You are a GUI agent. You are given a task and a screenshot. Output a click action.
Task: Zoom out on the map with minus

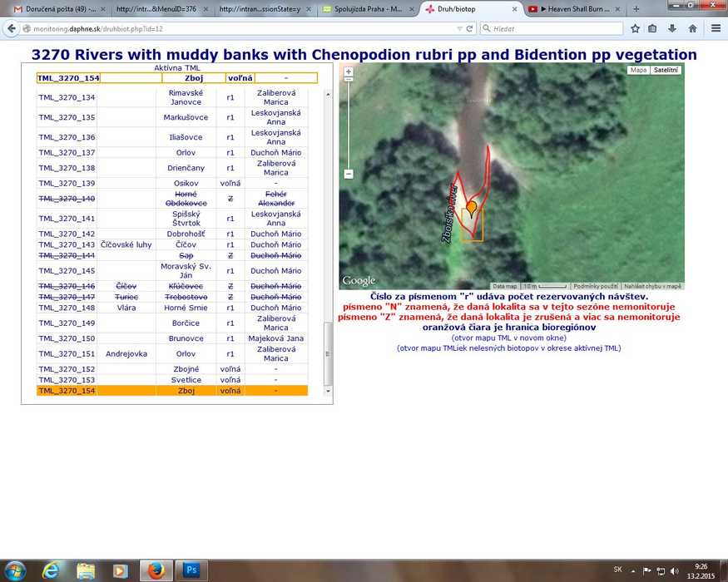[349, 174]
